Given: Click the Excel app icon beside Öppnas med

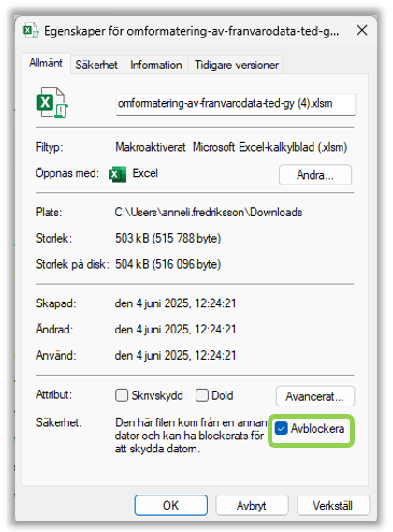Looking at the screenshot, I should coord(118,174).
